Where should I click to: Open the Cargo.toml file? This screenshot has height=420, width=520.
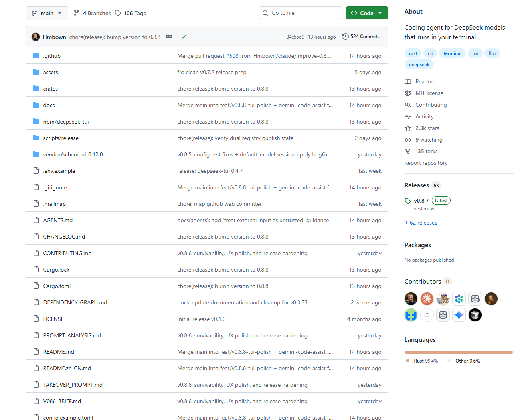57,286
